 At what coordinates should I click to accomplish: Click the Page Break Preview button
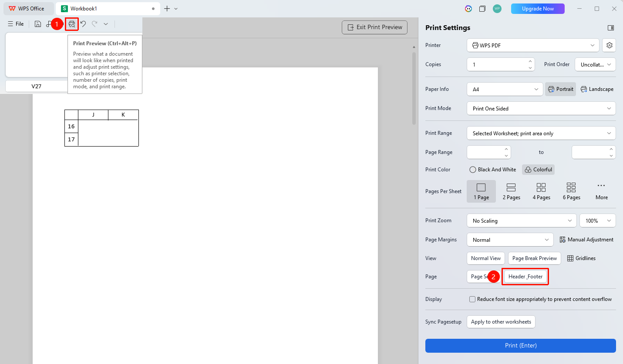[x=534, y=258]
